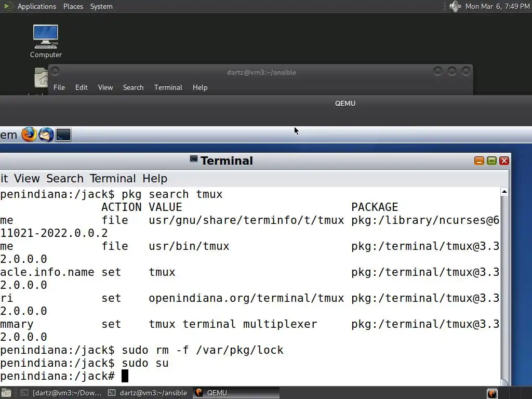This screenshot has width=532, height=399.
Task: Click the 'sudo su' command line
Action: tap(145, 363)
